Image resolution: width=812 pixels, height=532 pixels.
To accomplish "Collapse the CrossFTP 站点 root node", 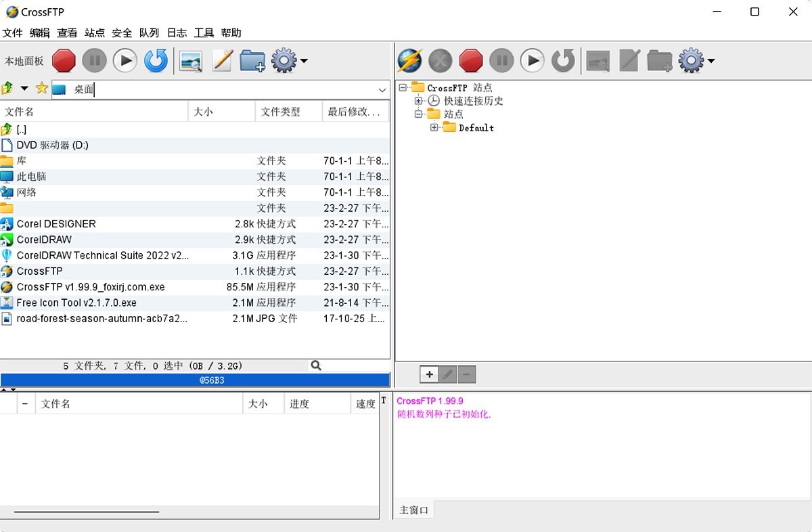I will [403, 87].
